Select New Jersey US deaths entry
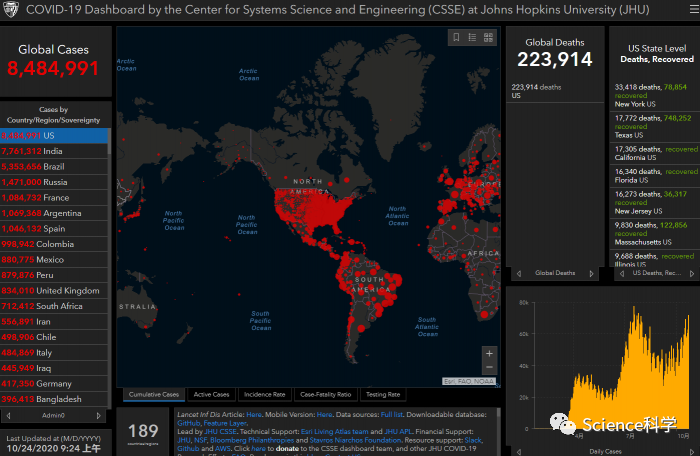Viewport: 700px width, 456px height. point(654,202)
